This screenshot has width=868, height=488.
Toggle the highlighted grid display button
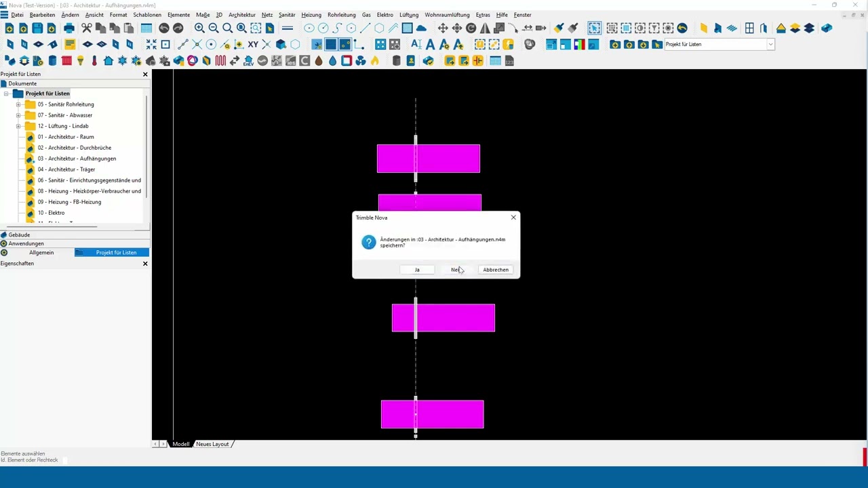[331, 45]
